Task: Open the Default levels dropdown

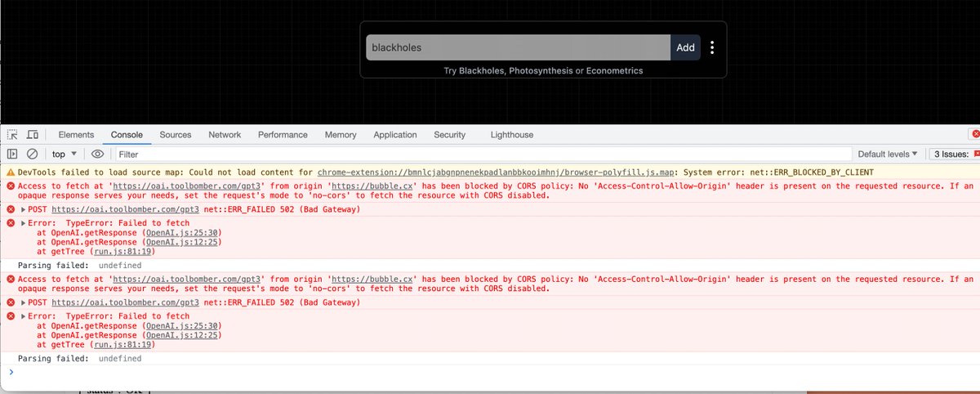Action: pyautogui.click(x=888, y=154)
